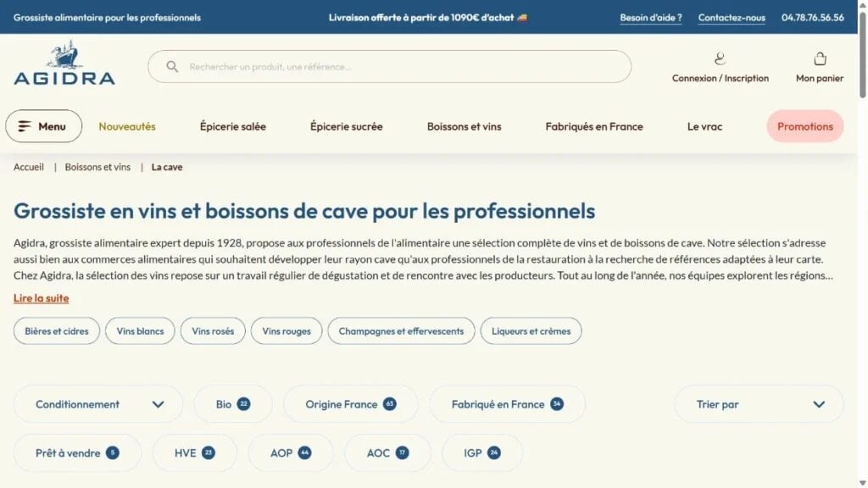Click the hamburger icon in Menu button

pyautogui.click(x=25, y=126)
